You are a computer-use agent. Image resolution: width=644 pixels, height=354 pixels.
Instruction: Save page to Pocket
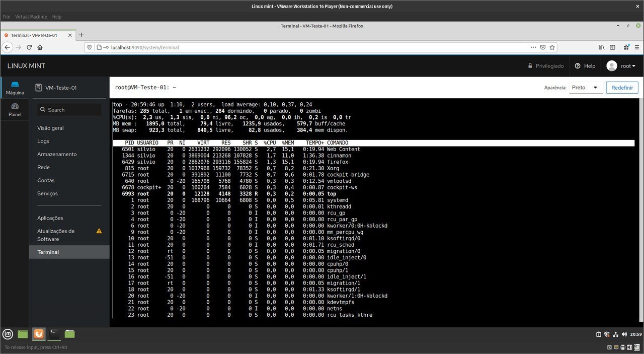pyautogui.click(x=543, y=47)
